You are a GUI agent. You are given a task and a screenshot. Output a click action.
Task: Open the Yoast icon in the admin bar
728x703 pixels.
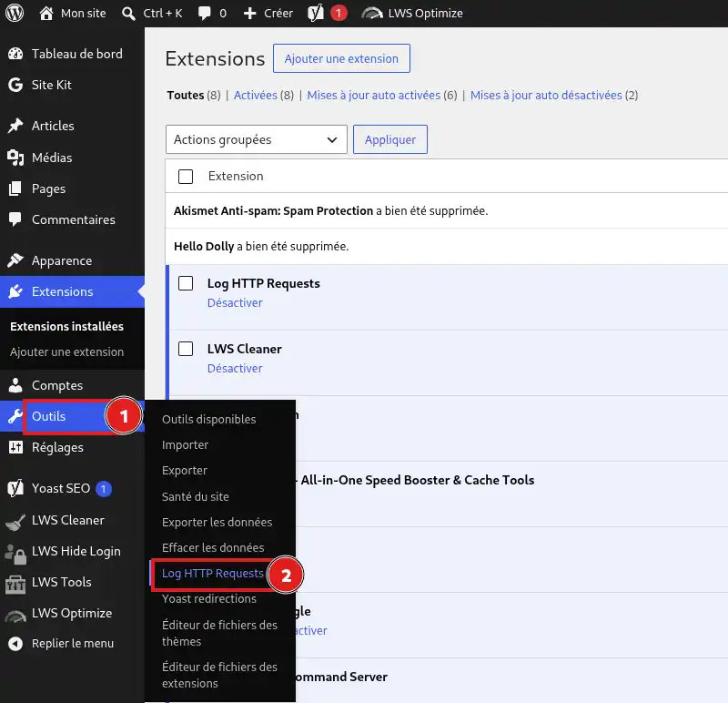click(316, 13)
